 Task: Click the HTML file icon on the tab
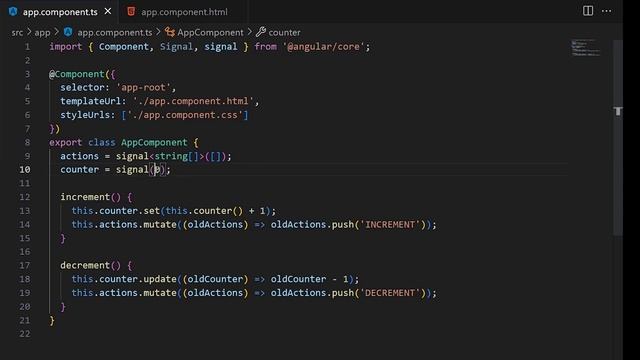[131, 11]
